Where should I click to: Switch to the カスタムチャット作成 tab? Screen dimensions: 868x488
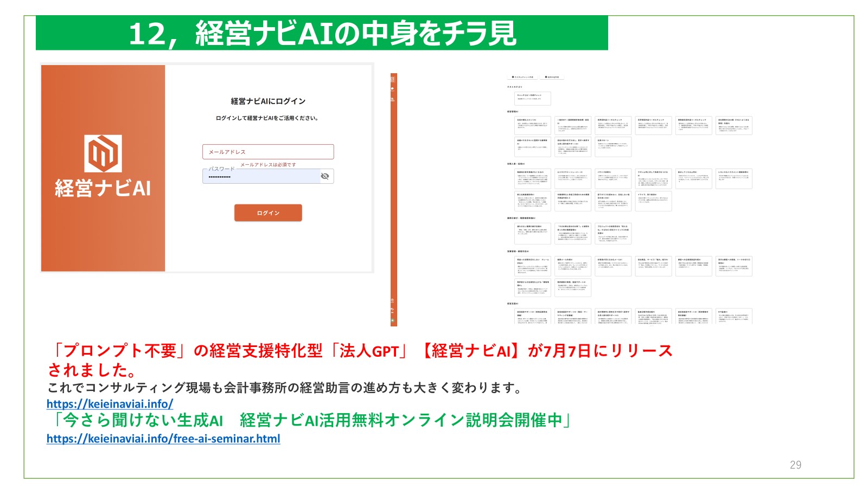tap(522, 77)
